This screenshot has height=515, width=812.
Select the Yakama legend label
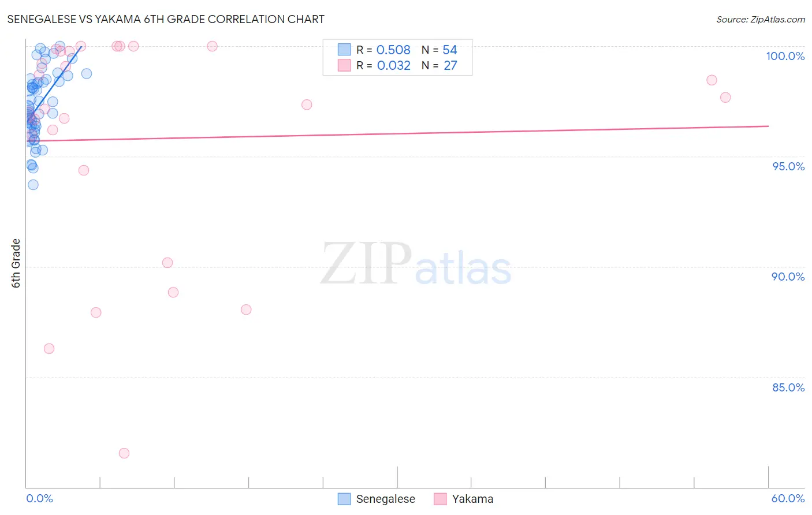point(472,499)
